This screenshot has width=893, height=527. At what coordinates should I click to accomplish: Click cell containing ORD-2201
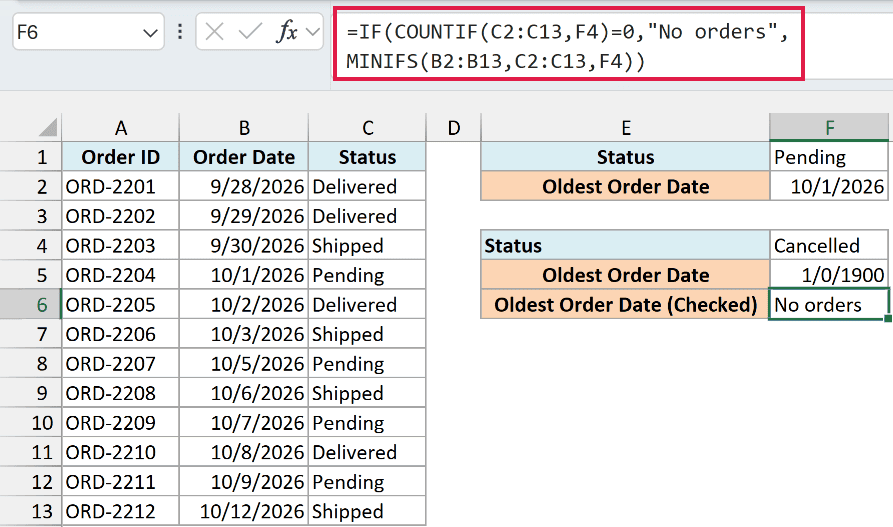pos(120,186)
